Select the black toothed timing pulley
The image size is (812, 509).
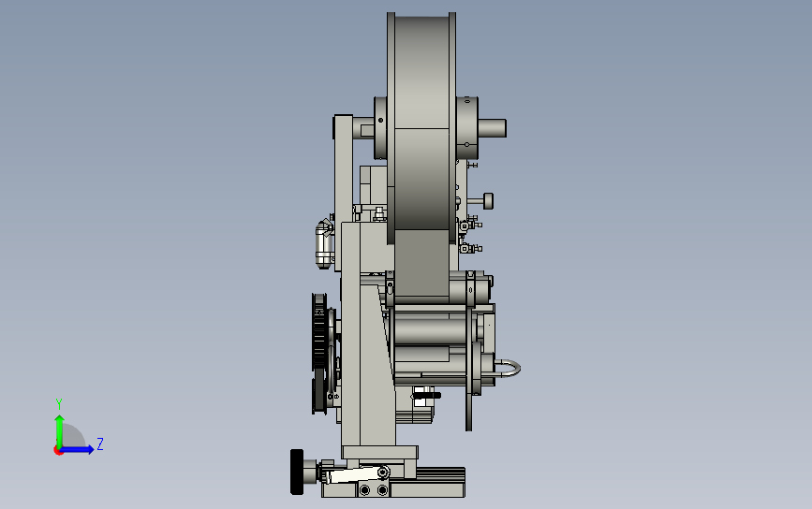(x=319, y=331)
